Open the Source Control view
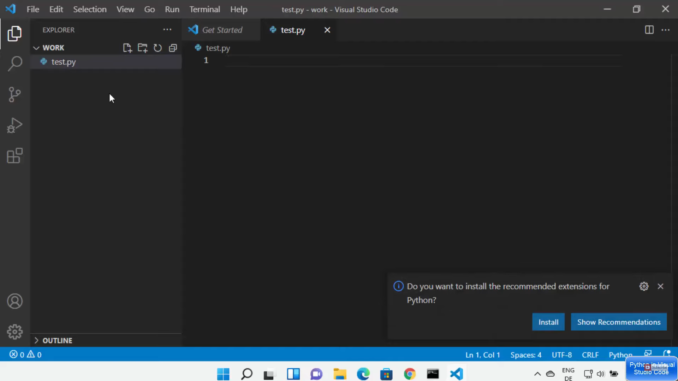Viewport: 678px width, 381px height. coord(14,94)
